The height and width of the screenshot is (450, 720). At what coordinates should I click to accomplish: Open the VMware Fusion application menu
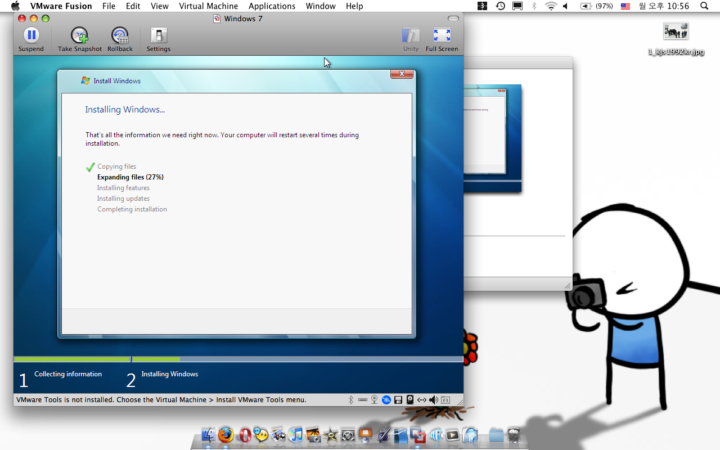(x=61, y=6)
